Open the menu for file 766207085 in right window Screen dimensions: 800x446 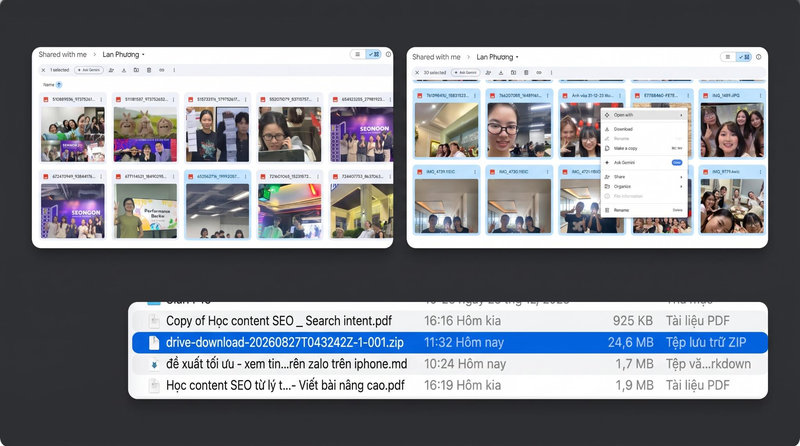[x=547, y=96]
